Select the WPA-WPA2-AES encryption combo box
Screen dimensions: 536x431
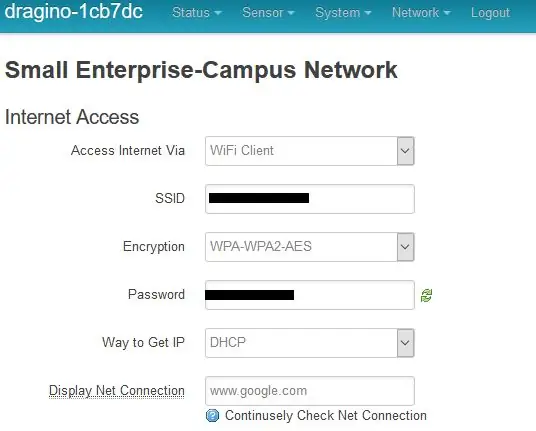pos(310,247)
